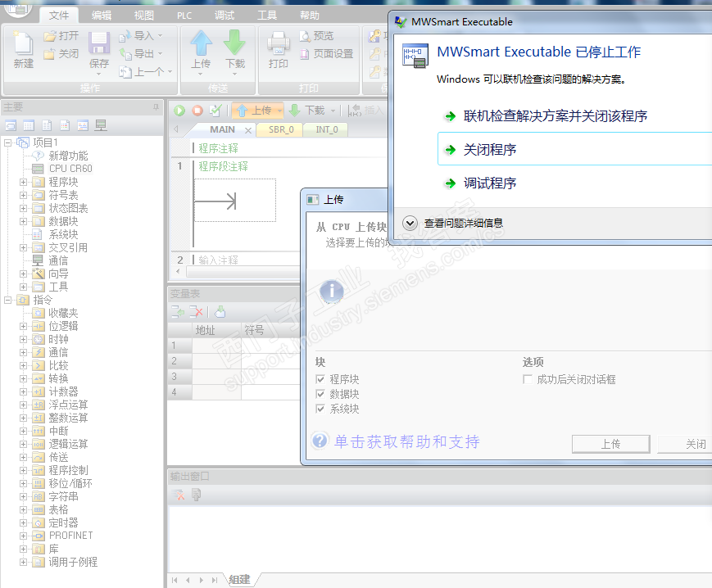This screenshot has height=588, width=712.
Task: Open the 视图 ribbon tab
Action: click(x=144, y=16)
